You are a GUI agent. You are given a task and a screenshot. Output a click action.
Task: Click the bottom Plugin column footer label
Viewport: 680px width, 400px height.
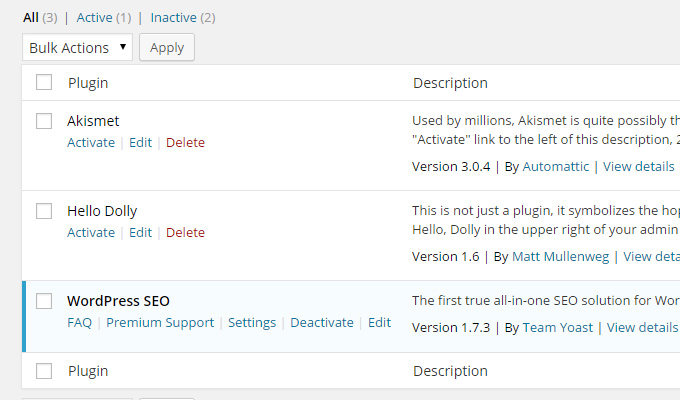click(88, 371)
